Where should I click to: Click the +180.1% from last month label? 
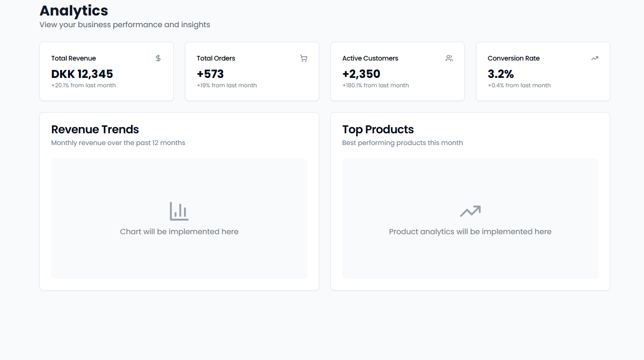pos(376,85)
